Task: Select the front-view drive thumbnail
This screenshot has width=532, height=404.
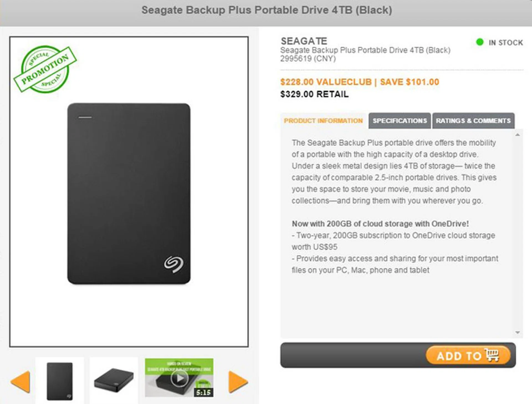Action: pyautogui.click(x=60, y=381)
